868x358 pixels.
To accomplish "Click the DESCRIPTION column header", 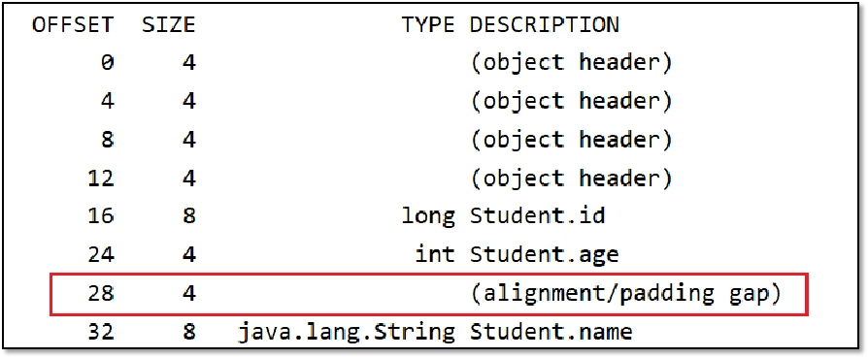I will click(x=544, y=24).
